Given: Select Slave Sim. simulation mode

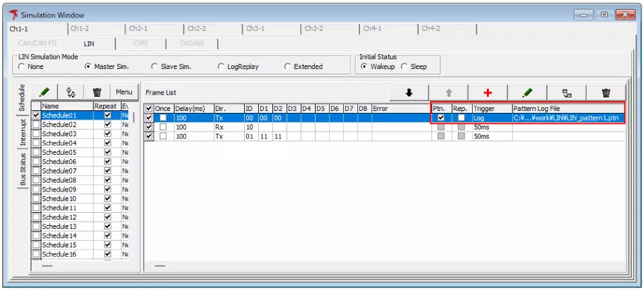Looking at the screenshot, I should [x=155, y=66].
